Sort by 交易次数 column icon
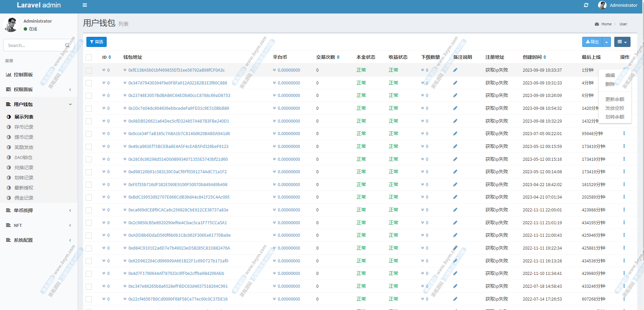The width and height of the screenshot is (644, 310). click(x=338, y=57)
